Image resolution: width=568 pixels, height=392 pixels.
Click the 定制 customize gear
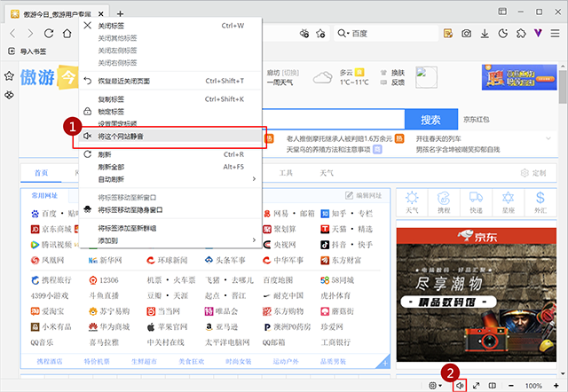533,173
